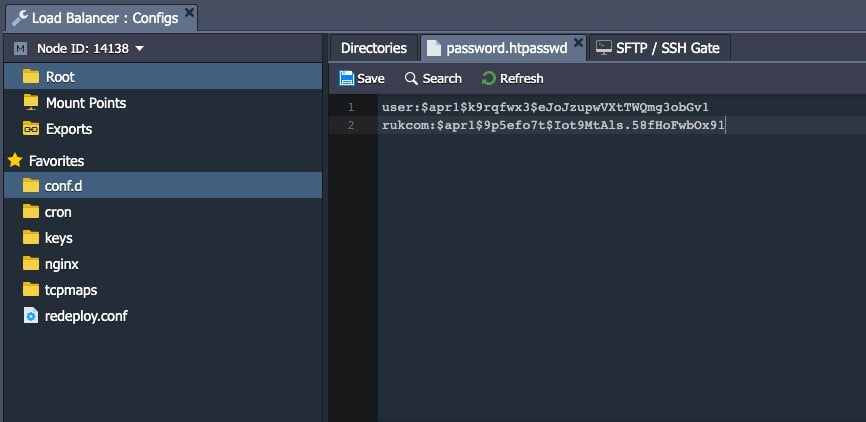The height and width of the screenshot is (422, 866).
Task: Click the Save floppy disk icon
Action: (347, 78)
